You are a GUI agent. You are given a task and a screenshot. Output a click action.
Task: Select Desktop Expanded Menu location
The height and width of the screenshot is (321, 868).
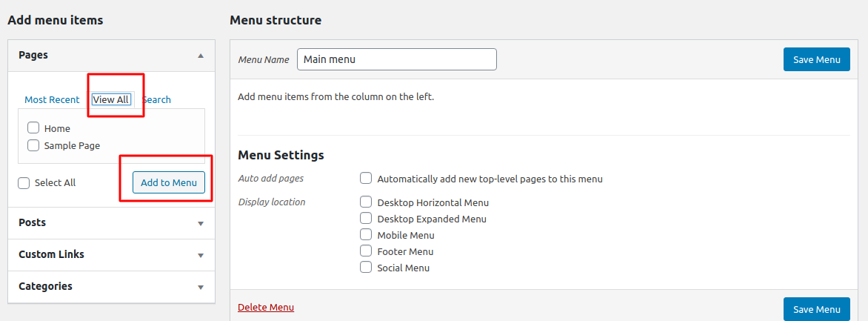pyautogui.click(x=366, y=218)
